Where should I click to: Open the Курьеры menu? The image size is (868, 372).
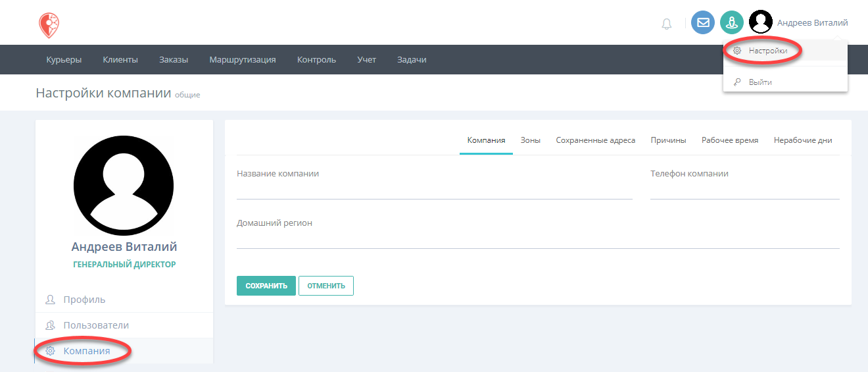click(64, 60)
